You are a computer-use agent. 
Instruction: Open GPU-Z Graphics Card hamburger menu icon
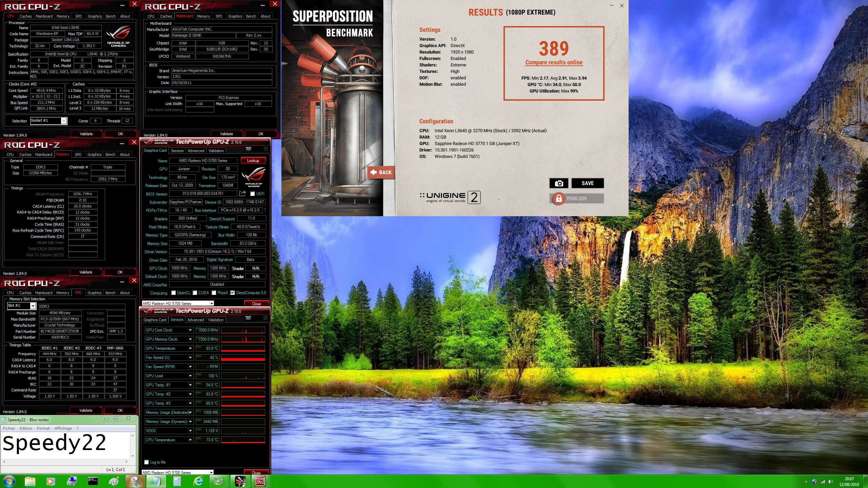click(x=265, y=149)
